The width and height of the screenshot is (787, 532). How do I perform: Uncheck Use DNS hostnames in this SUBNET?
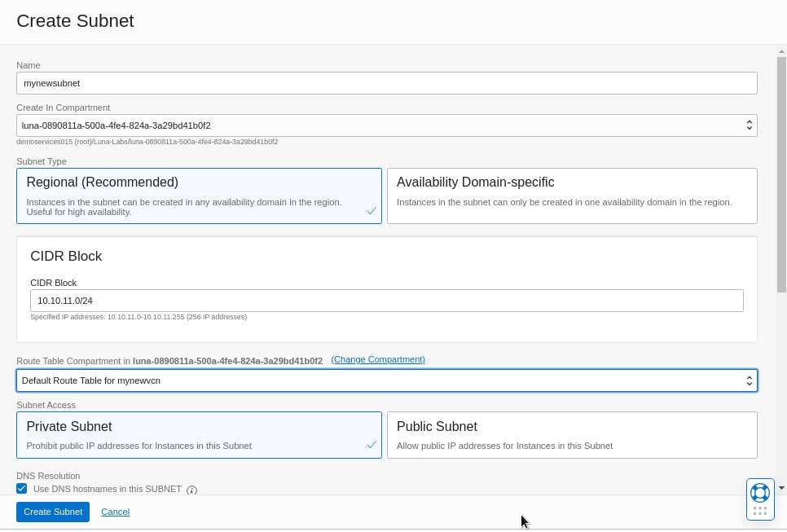click(21, 488)
